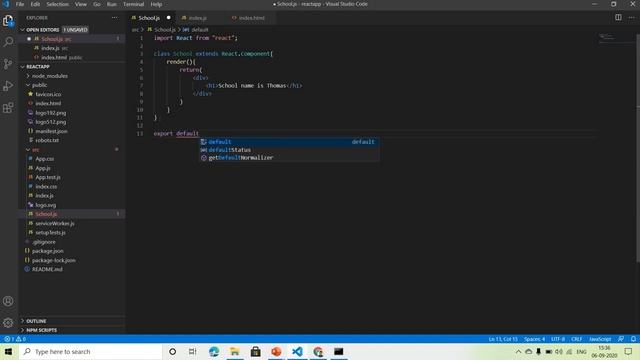Open the Manage gear icon
Viewport: 640px width, 360px height.
[8, 323]
